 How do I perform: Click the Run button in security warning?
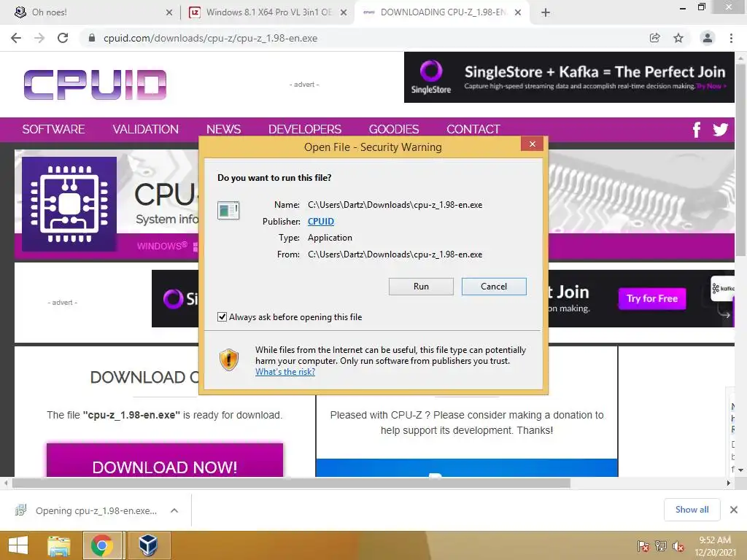pyautogui.click(x=421, y=286)
